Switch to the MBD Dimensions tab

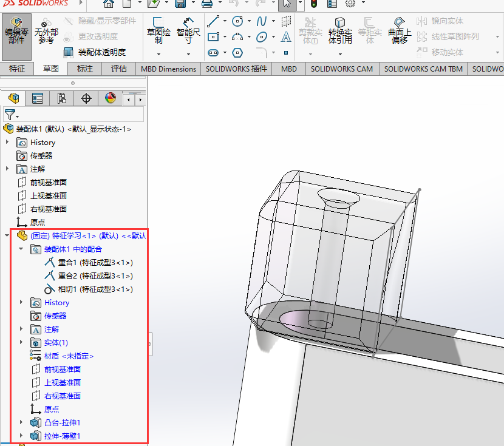(x=168, y=69)
